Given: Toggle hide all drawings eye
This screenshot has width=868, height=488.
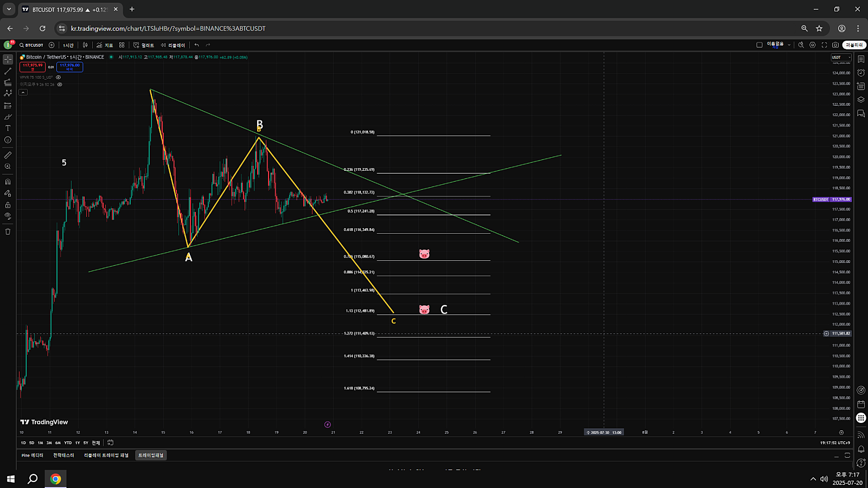Looking at the screenshot, I should click(8, 216).
